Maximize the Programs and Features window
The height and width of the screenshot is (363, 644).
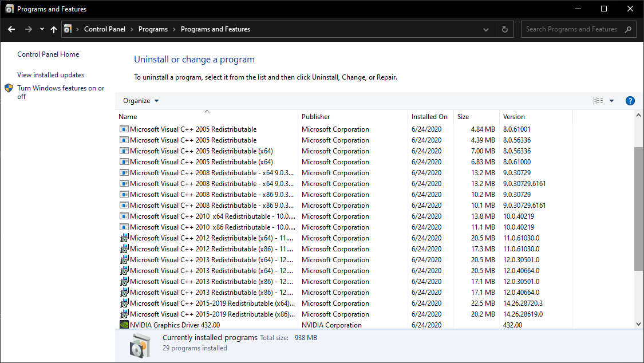604,9
